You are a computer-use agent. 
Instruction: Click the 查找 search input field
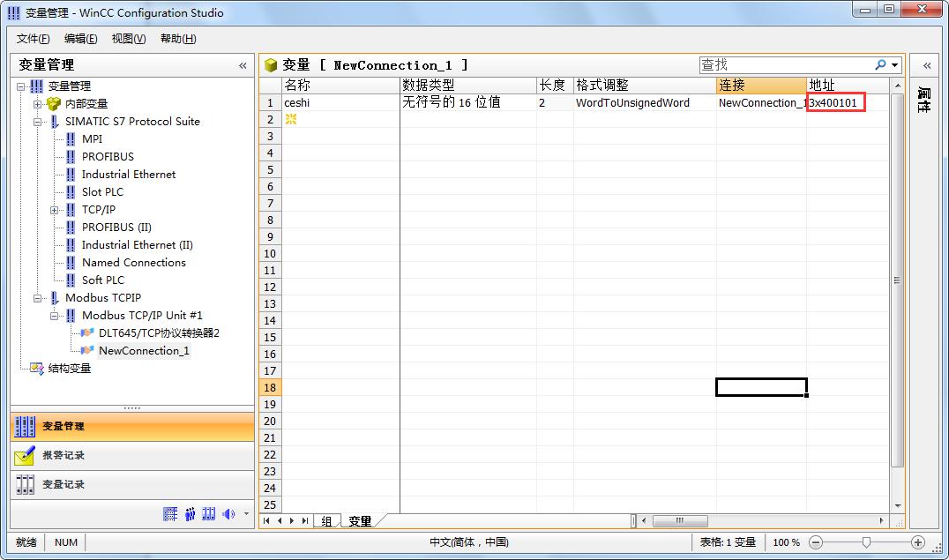point(783,65)
